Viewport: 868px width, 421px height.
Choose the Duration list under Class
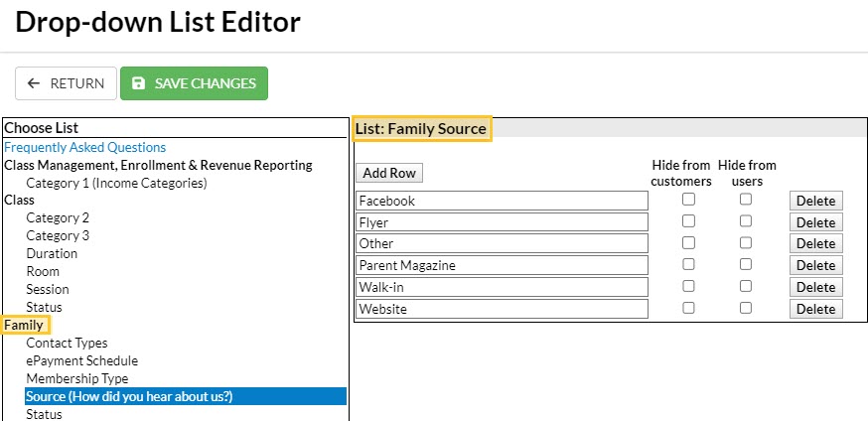(52, 253)
